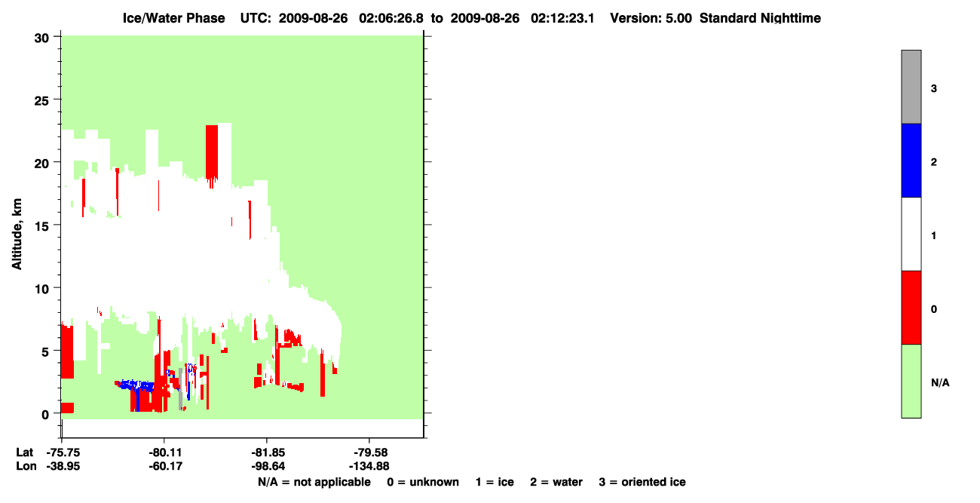Click latitude value -75.75
Viewport: 980px width, 503px height.
[63, 452]
